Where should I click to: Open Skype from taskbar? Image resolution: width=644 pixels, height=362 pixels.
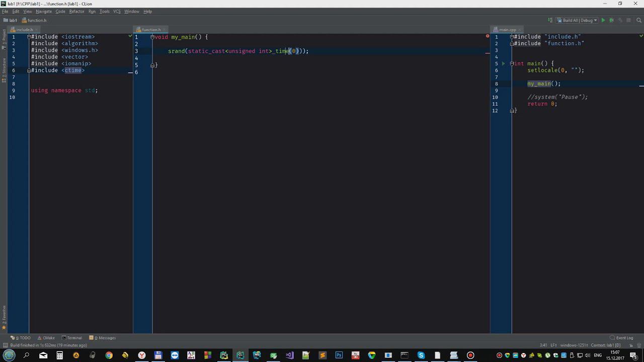(x=421, y=355)
